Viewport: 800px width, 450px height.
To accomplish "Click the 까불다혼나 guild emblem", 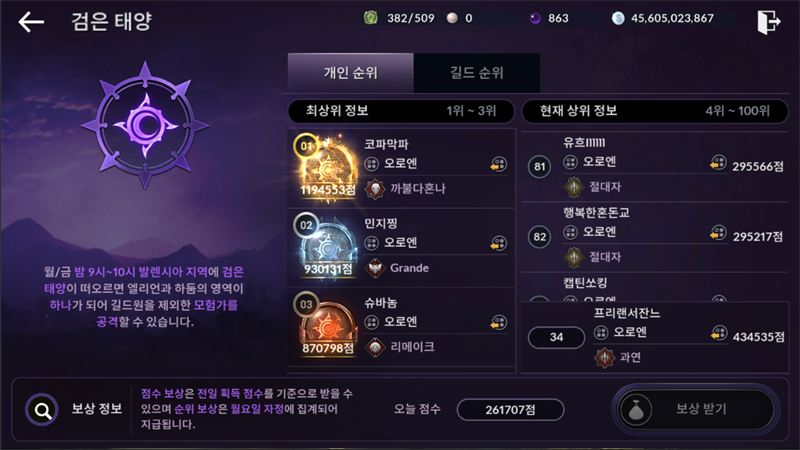I will point(375,189).
